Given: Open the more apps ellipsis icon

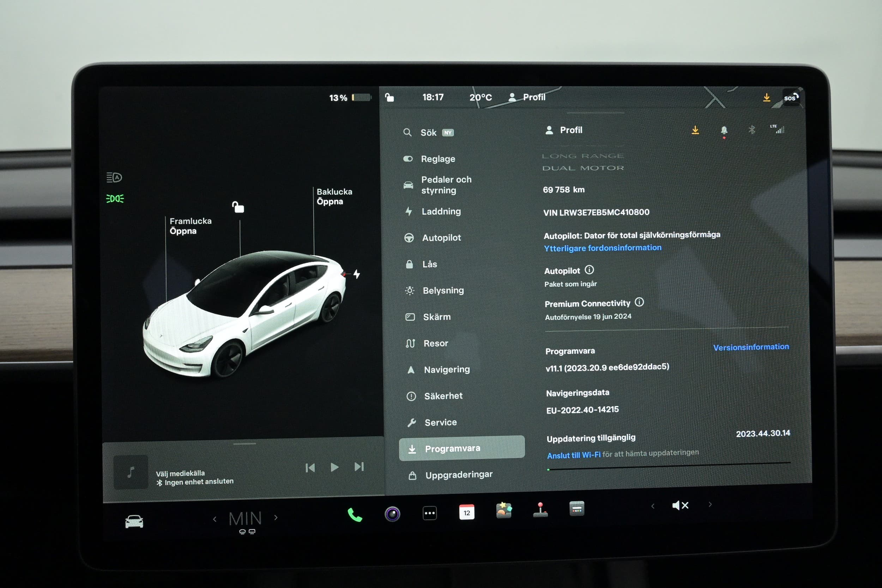Looking at the screenshot, I should coord(430,513).
